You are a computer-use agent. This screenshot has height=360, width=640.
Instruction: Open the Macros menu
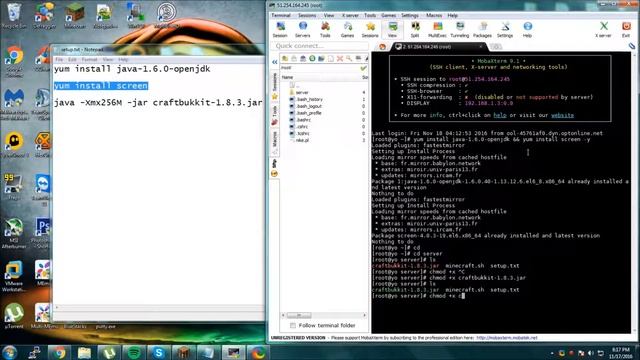(x=434, y=16)
